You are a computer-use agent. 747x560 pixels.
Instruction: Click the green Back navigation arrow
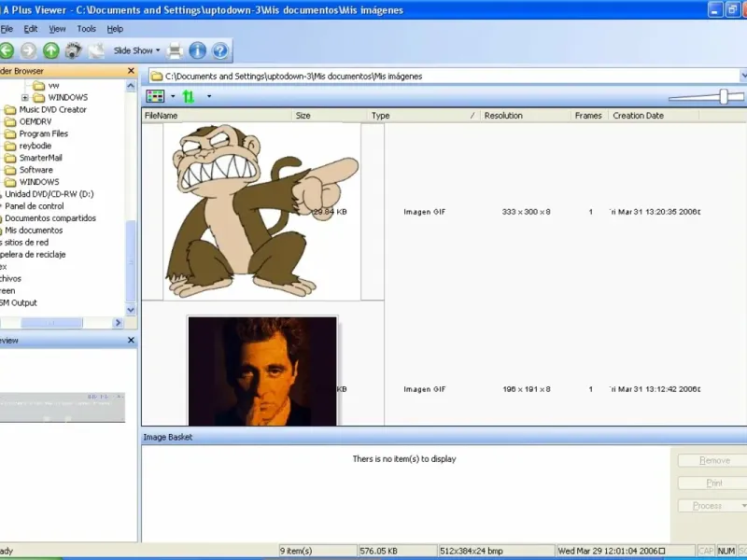(7, 50)
